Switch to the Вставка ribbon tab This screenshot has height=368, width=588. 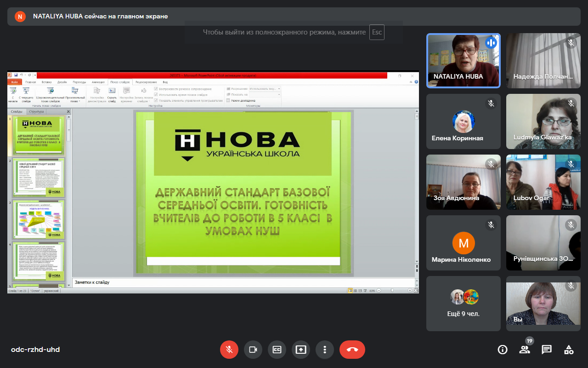[x=46, y=82]
